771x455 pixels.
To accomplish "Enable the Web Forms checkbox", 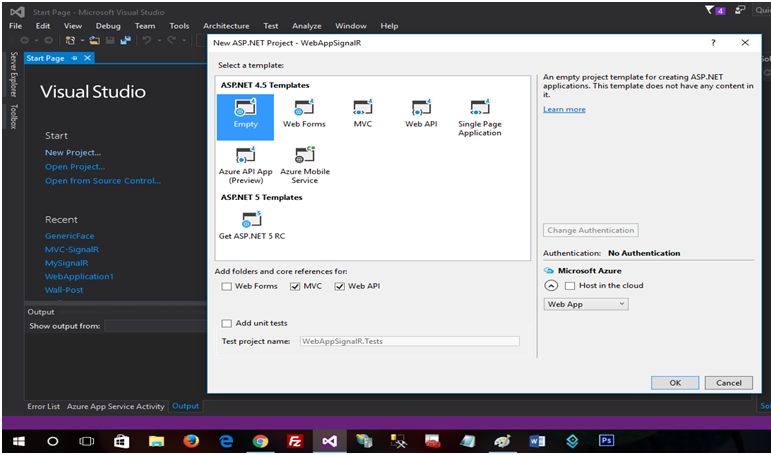I will pyautogui.click(x=226, y=286).
